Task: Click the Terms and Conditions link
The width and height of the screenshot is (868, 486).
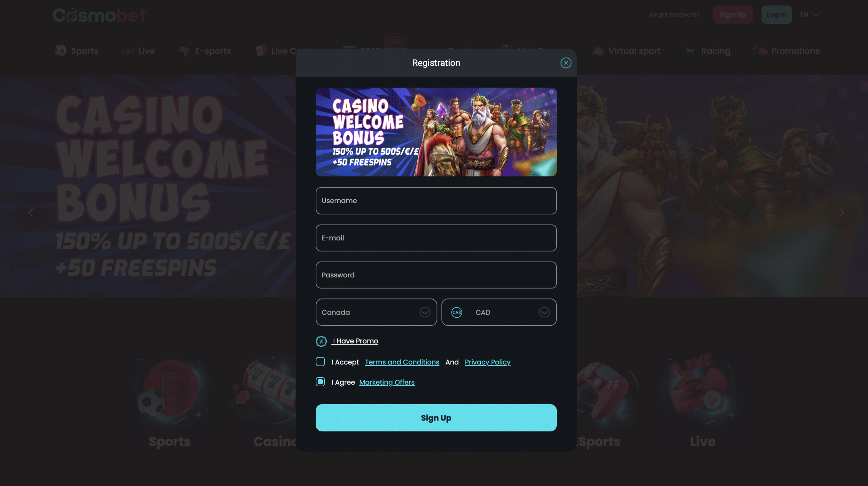Action: click(x=402, y=362)
